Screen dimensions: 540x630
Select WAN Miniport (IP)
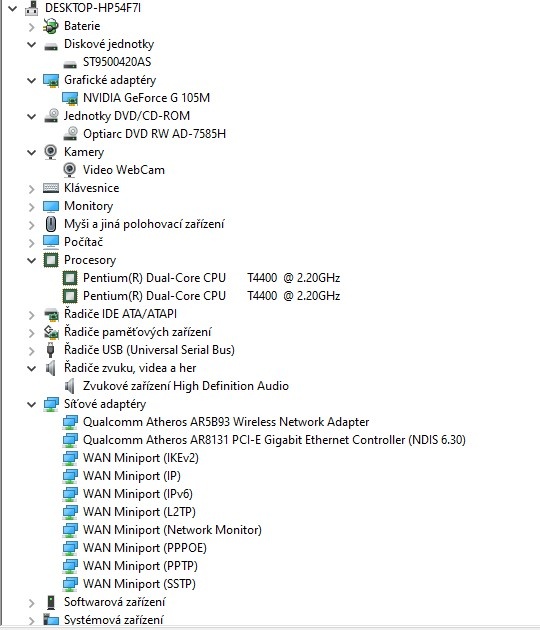132,476
